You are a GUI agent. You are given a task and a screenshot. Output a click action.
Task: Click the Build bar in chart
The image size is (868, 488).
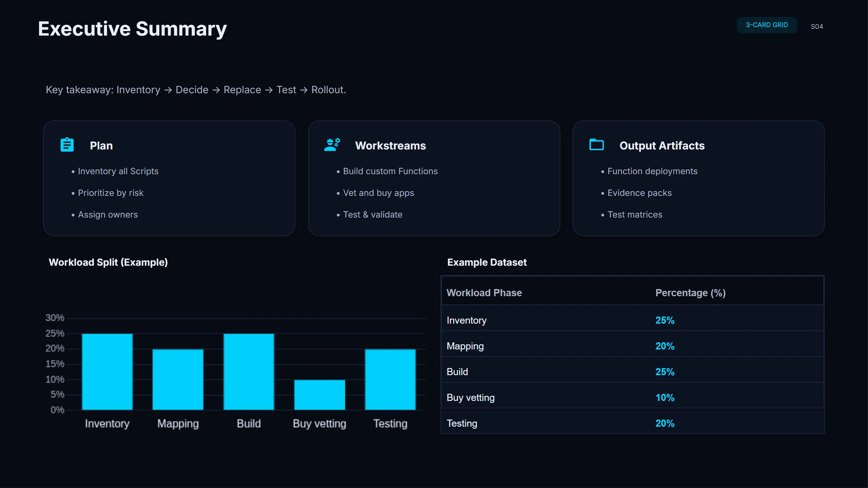pos(249,371)
